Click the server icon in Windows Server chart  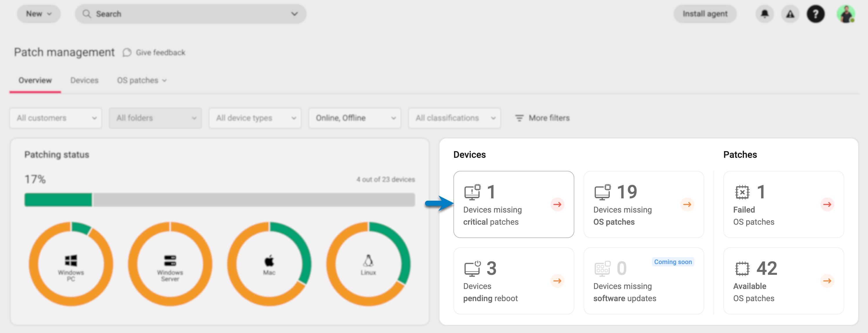(x=170, y=260)
